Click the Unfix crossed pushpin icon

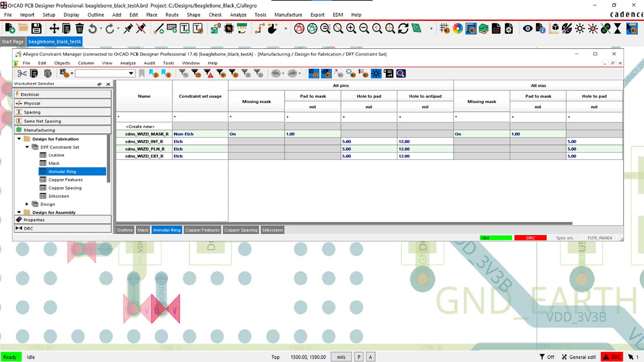click(141, 28)
